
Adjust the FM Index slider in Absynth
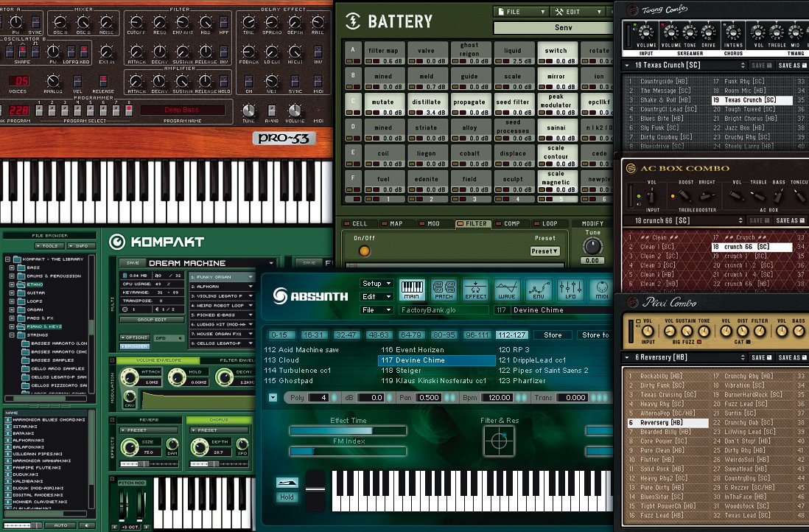[348, 451]
